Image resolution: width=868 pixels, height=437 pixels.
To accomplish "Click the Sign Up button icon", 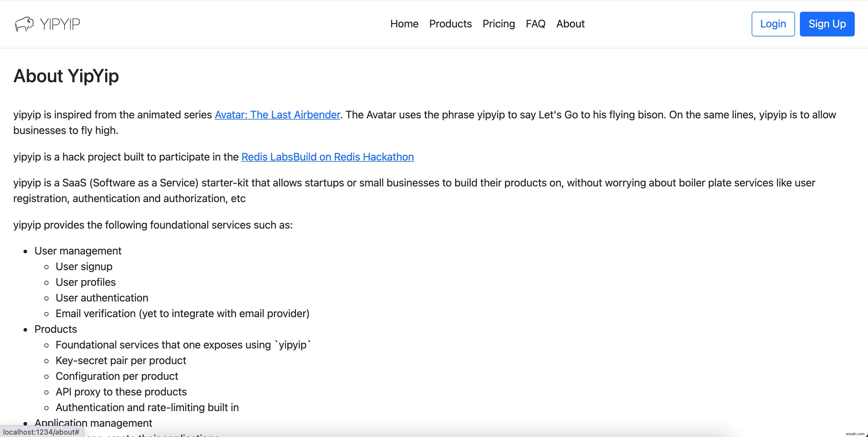I will (x=827, y=23).
